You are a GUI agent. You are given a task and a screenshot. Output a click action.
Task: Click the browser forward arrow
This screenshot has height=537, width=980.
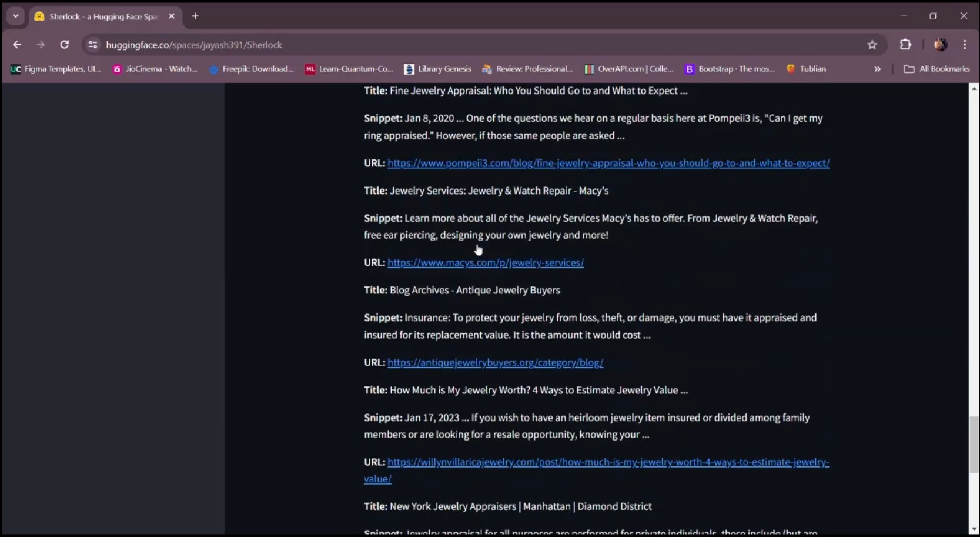tap(41, 45)
